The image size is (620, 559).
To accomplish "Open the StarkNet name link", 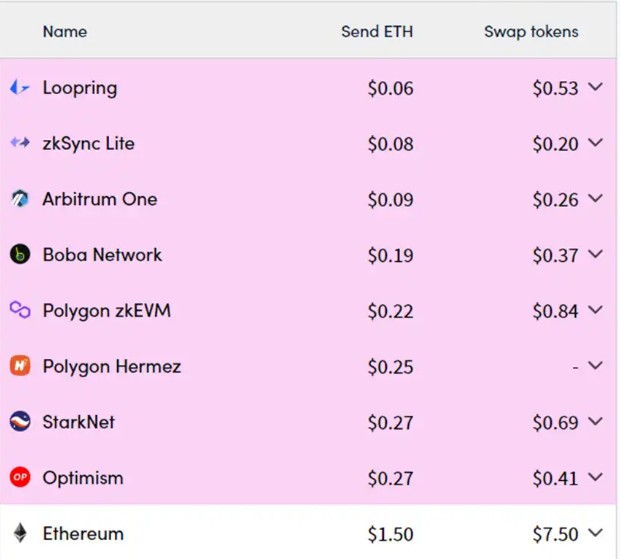I will pos(79,422).
